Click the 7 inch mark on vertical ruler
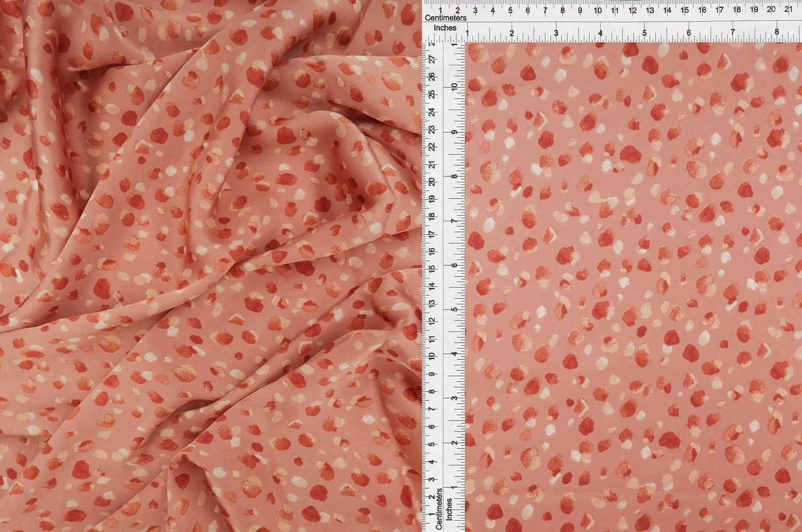Viewport: 802px width, 532px height. point(454,221)
